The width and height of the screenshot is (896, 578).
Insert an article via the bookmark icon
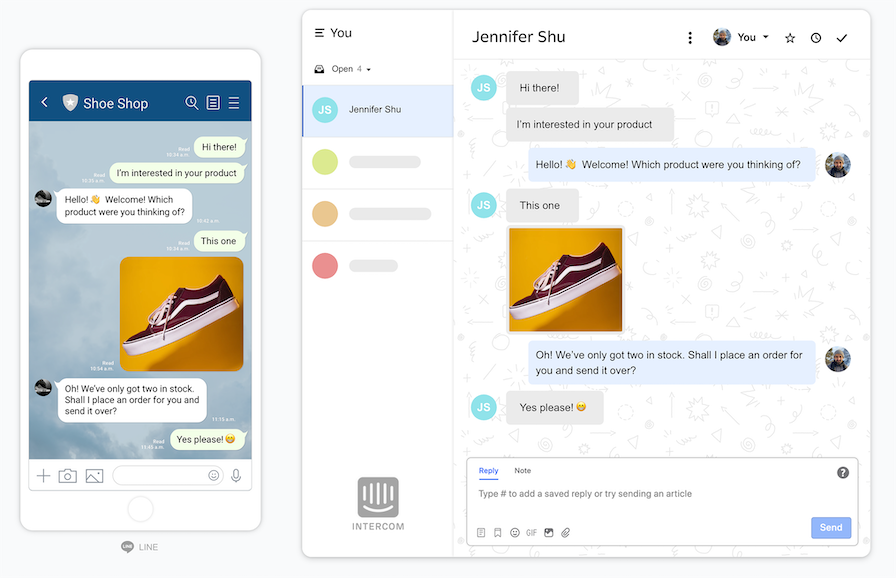(497, 532)
